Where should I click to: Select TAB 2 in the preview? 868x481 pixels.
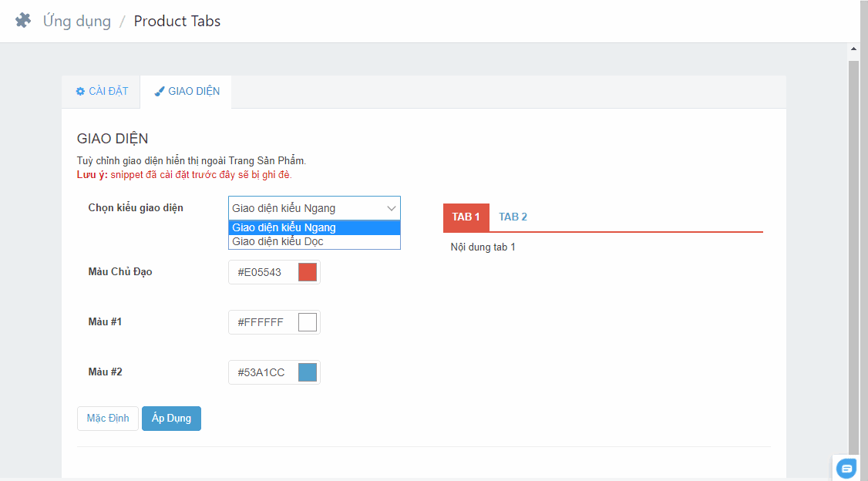point(513,217)
